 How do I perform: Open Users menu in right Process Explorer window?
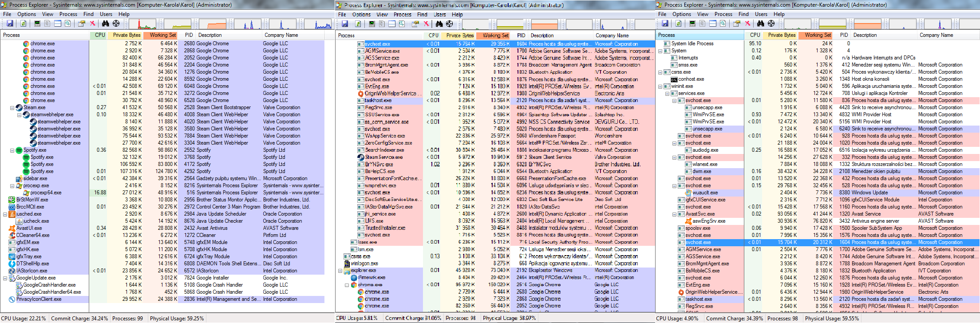[x=761, y=14]
